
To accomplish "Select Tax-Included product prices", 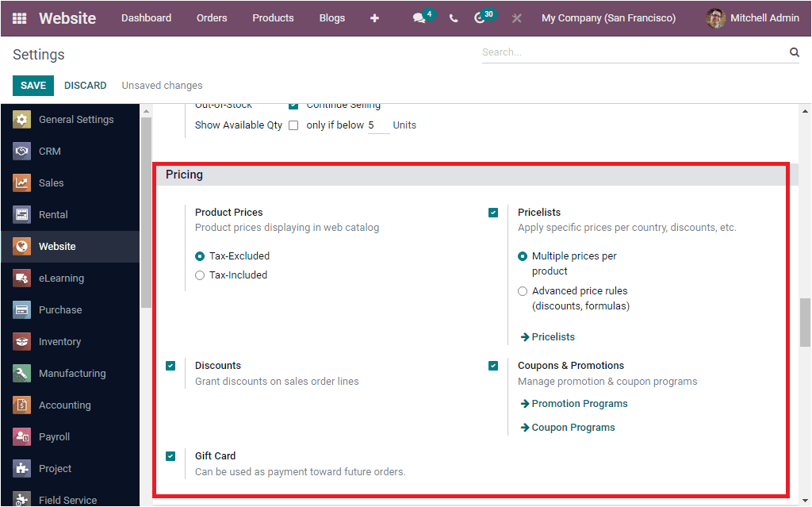I will tap(200, 275).
